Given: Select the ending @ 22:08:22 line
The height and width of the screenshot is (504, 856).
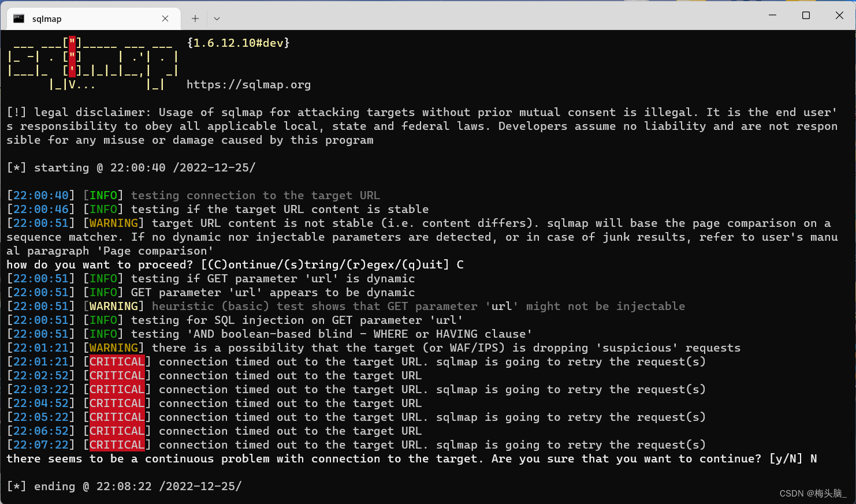Looking at the screenshot, I should coord(124,486).
